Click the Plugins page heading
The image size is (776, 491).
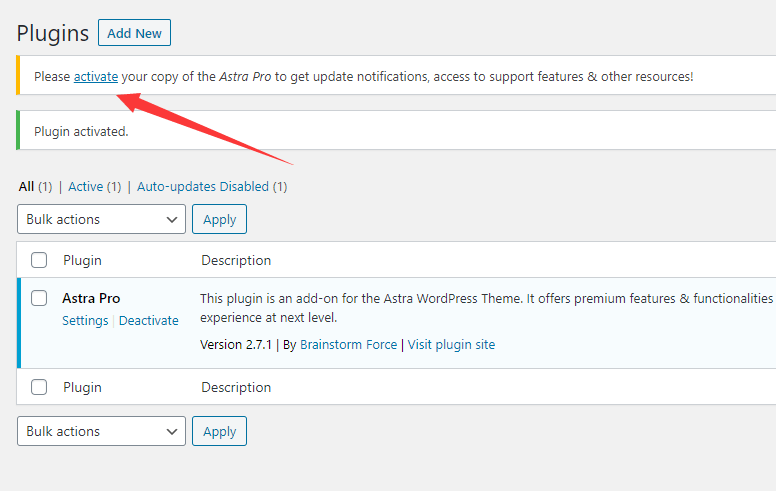click(53, 33)
